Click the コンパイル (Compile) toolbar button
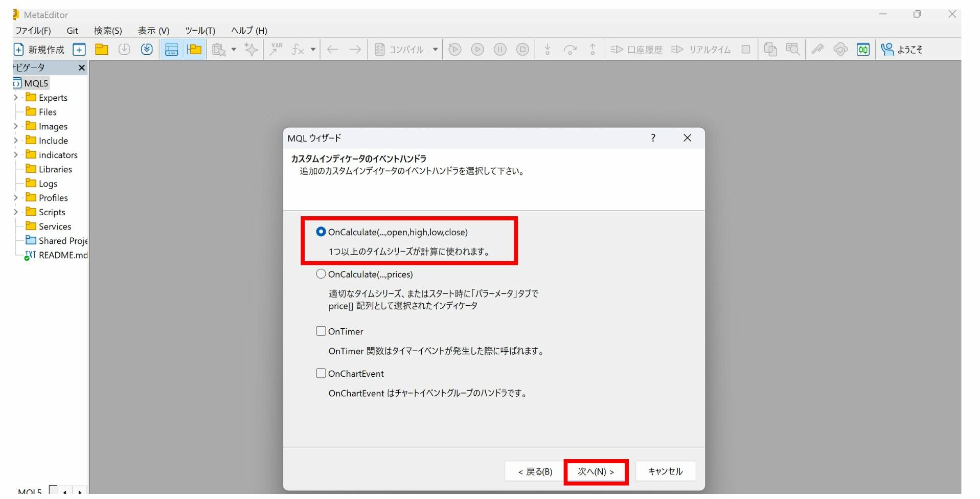 click(400, 50)
